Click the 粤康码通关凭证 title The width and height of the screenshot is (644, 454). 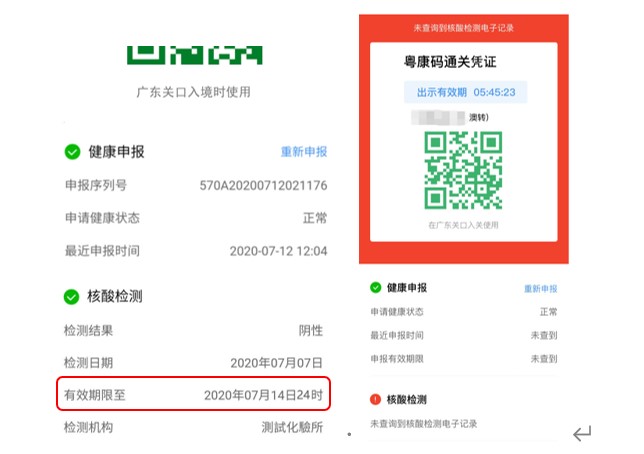coord(450,62)
